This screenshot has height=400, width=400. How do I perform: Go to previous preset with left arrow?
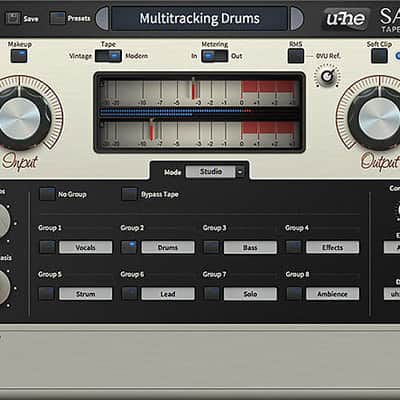point(102,18)
